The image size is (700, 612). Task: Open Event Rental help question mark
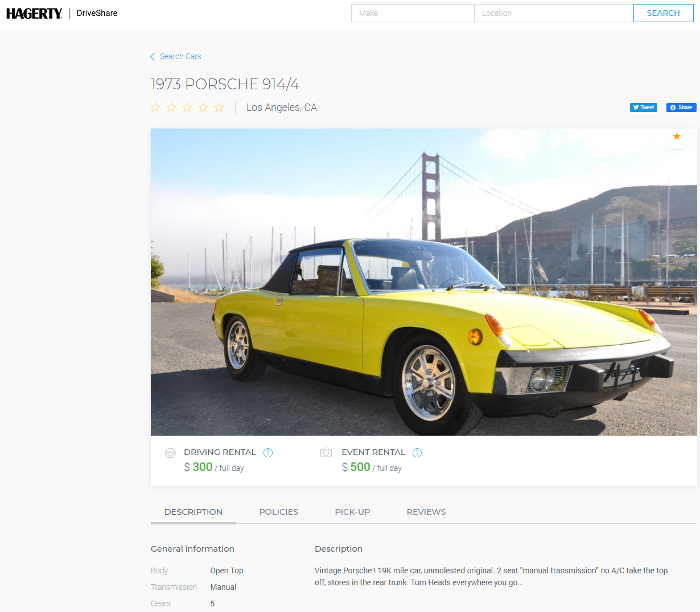(417, 453)
